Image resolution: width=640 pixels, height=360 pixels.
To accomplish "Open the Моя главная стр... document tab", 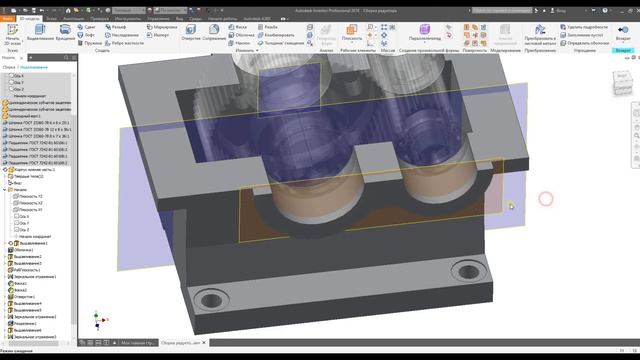I will pyautogui.click(x=138, y=343).
